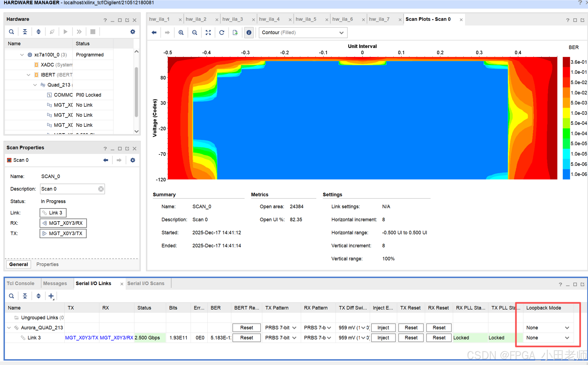Image resolution: width=588 pixels, height=365 pixels.
Task: Clear the Description field with the X icon
Action: [x=101, y=189]
